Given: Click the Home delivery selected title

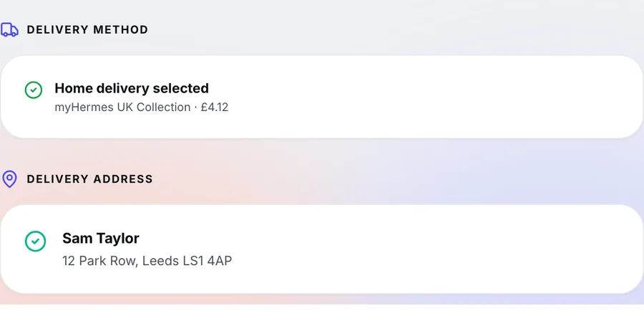Looking at the screenshot, I should [x=132, y=88].
